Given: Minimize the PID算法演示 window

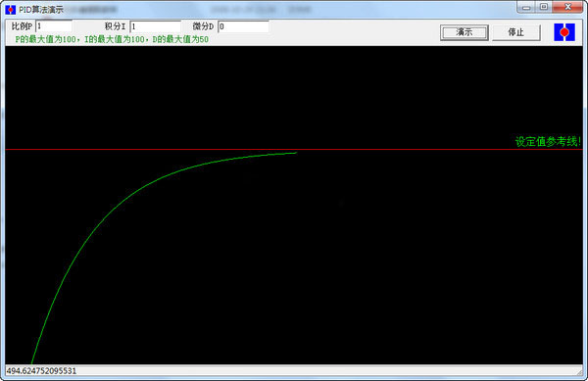Looking at the screenshot, I should (526, 7).
